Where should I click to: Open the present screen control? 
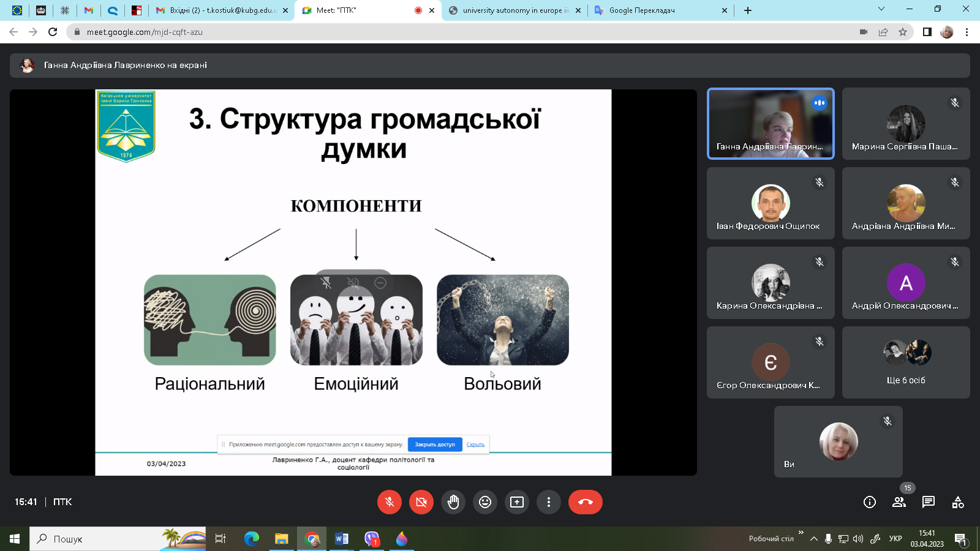click(x=516, y=502)
